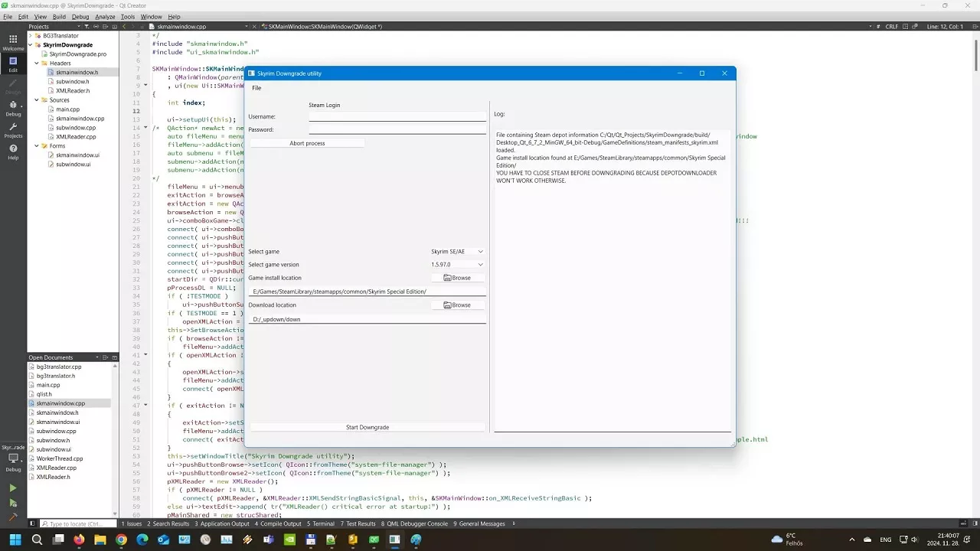Open Windows taskbar Search
The image size is (980, 551).
(37, 540)
